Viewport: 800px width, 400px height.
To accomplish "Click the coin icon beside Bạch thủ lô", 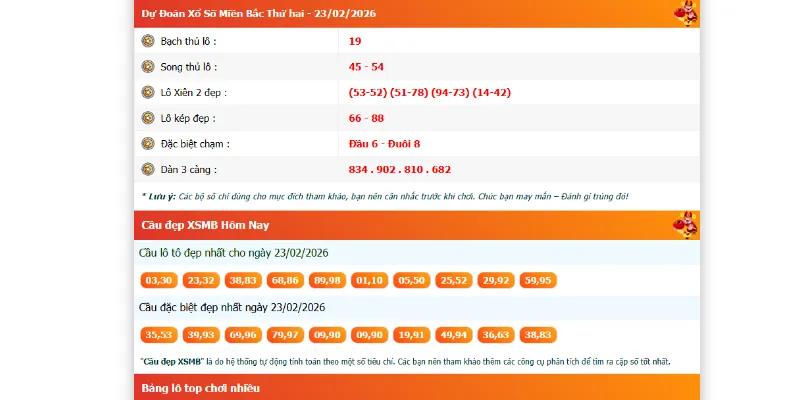I will pyautogui.click(x=148, y=41).
